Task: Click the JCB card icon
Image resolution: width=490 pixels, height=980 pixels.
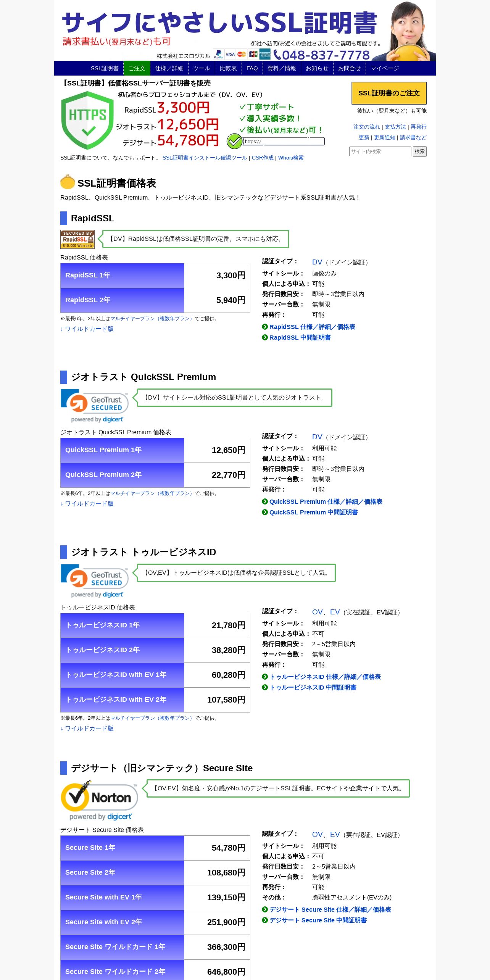Action: 253,54
